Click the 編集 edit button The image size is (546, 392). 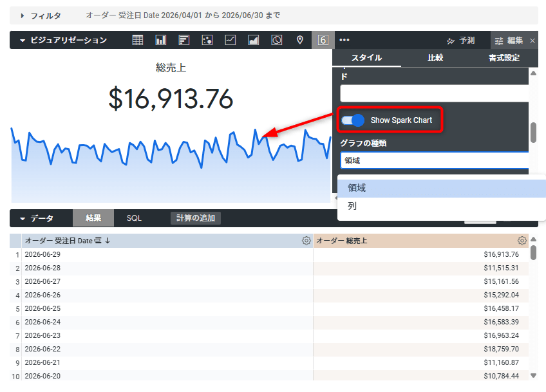point(509,41)
